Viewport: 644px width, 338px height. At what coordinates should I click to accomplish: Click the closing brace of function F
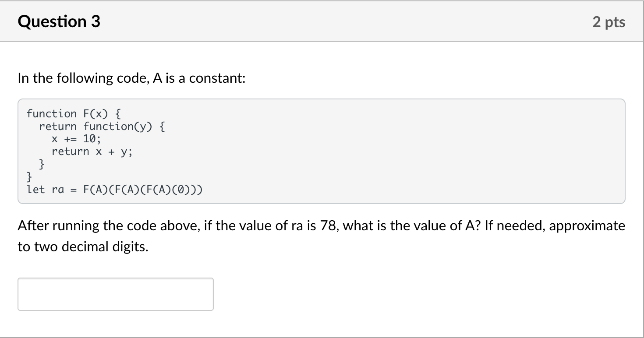click(x=28, y=177)
